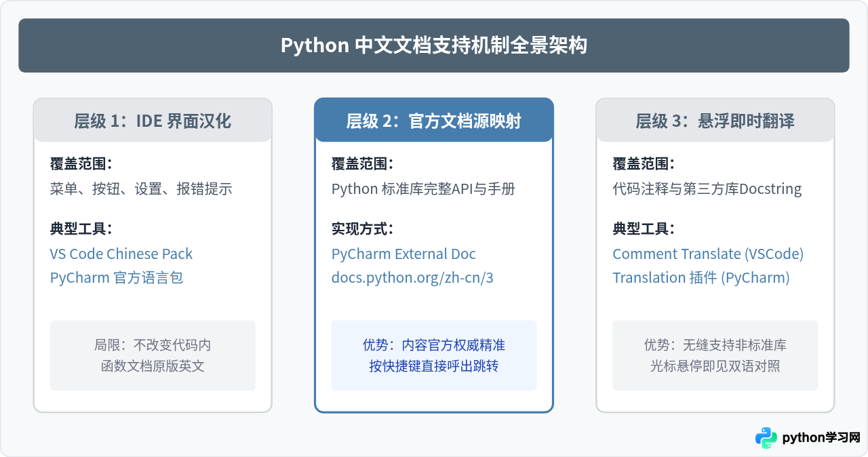This screenshot has height=457, width=868.
Task: Click 优势：内容官方权威精准 note line
Action: click(434, 345)
